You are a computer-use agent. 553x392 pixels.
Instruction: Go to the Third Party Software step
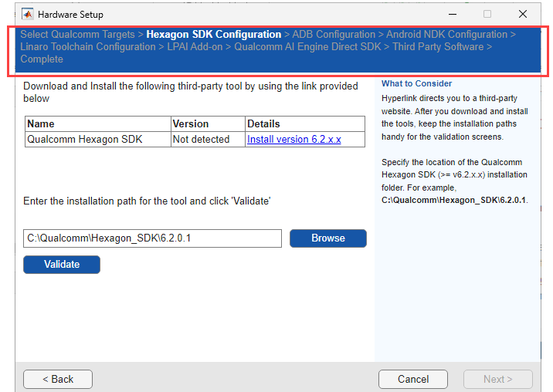pyautogui.click(x=437, y=47)
